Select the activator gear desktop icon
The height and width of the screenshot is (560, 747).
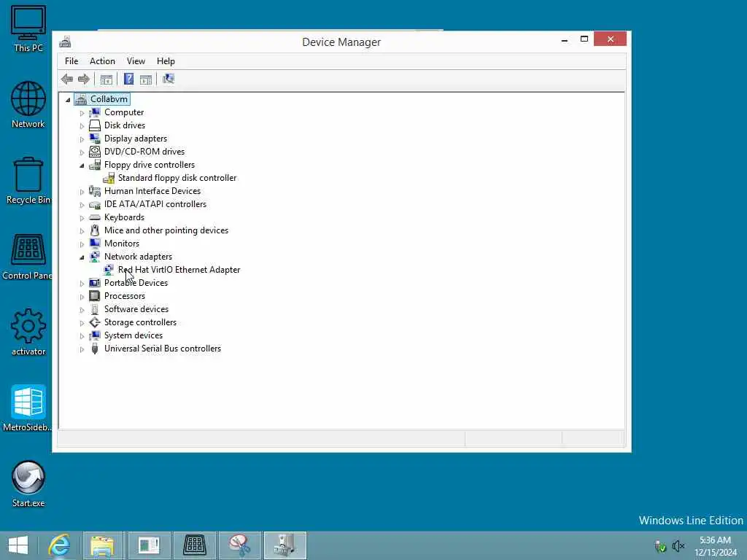[x=28, y=332]
